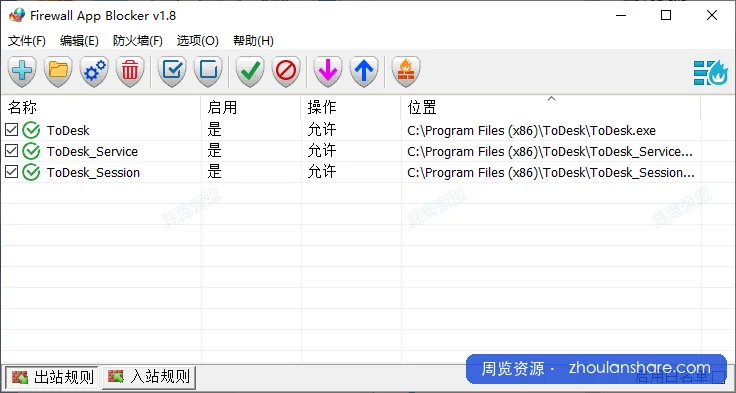Open the 编辑(E) menu
736x393 pixels.
(x=79, y=41)
